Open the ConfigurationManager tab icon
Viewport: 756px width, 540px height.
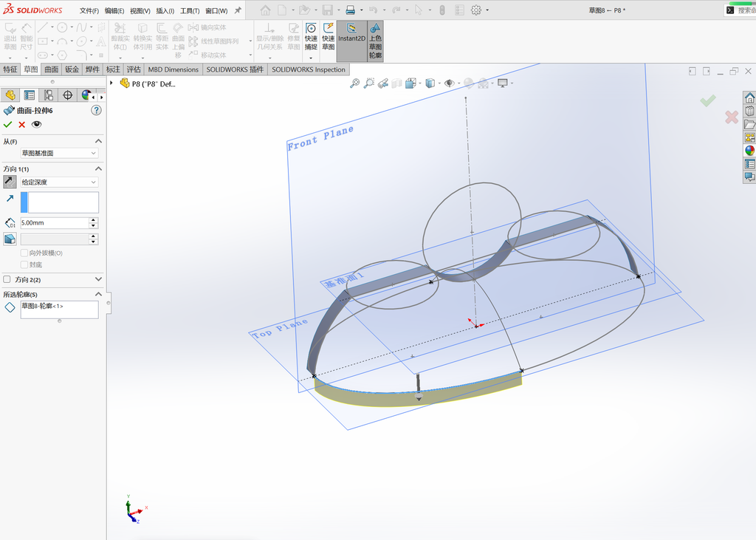click(48, 95)
